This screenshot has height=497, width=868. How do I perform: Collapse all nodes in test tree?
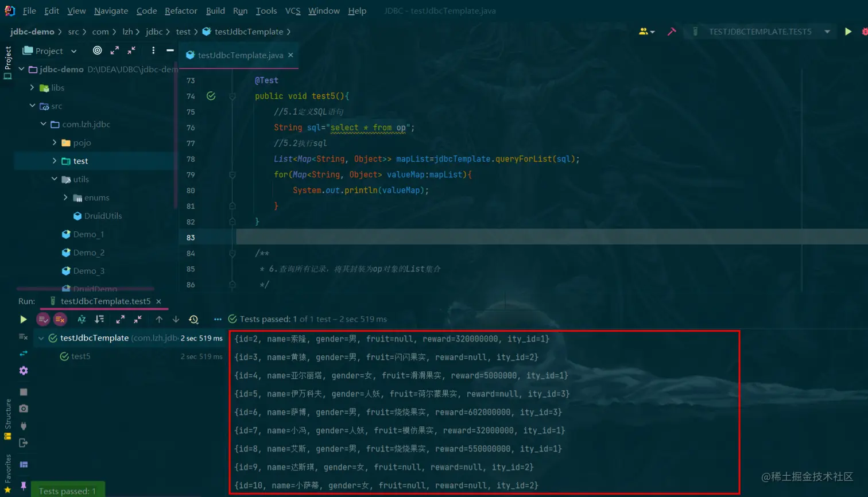[x=138, y=319]
